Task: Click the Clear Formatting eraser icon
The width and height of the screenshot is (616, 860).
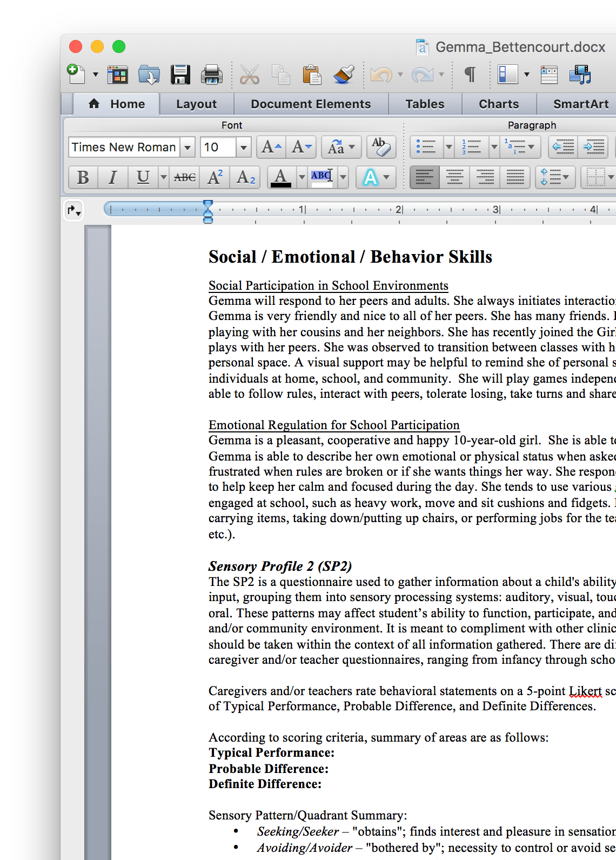Action: tap(381, 147)
